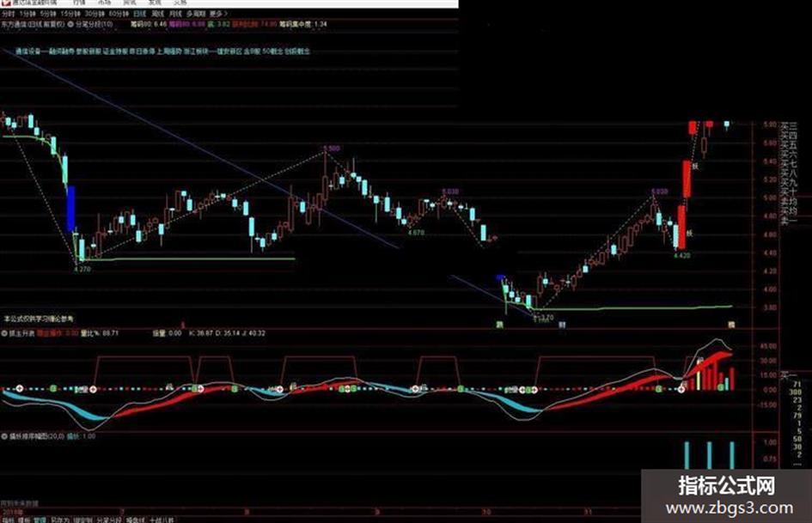Expand the 更多 more periods menu
This screenshot has width=812, height=523.
point(218,14)
